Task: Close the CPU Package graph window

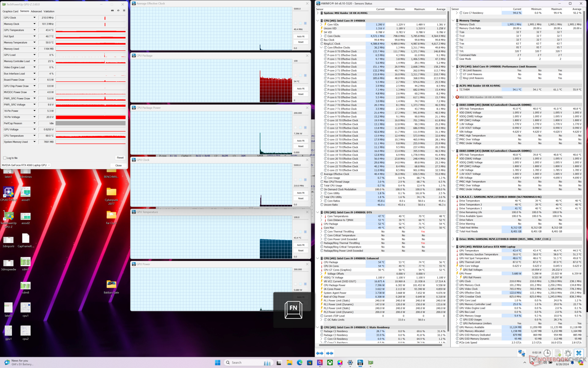Action: 307,56
